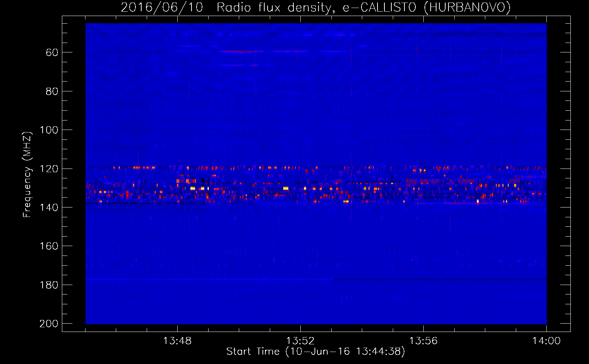
Task: Select the '80' frequency axis label
Action: (x=52, y=91)
